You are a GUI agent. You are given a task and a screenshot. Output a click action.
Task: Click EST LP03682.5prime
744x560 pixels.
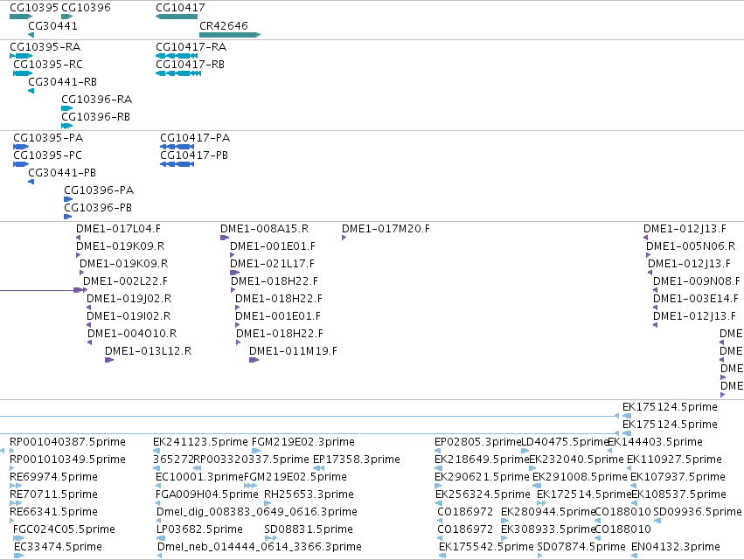tap(199, 529)
